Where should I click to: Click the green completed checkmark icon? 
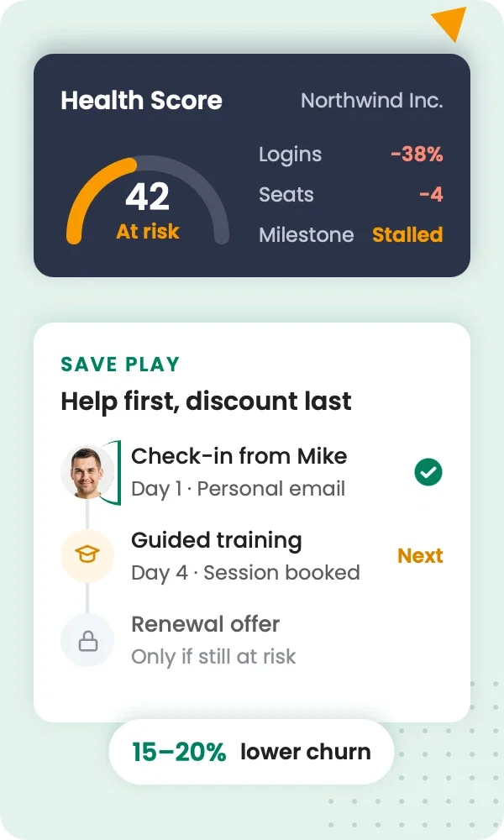point(428,472)
